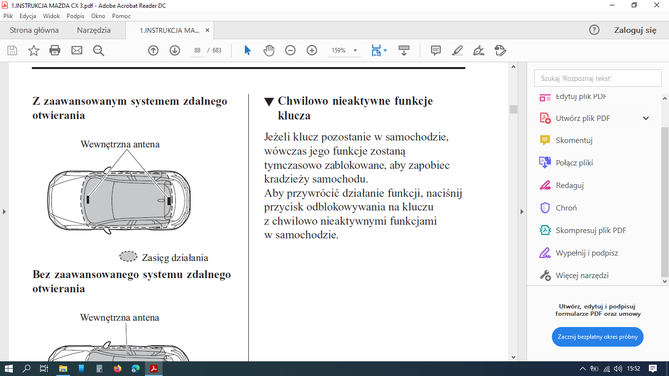Click Zacznij bezpłatny okres próbny button

[x=597, y=337]
